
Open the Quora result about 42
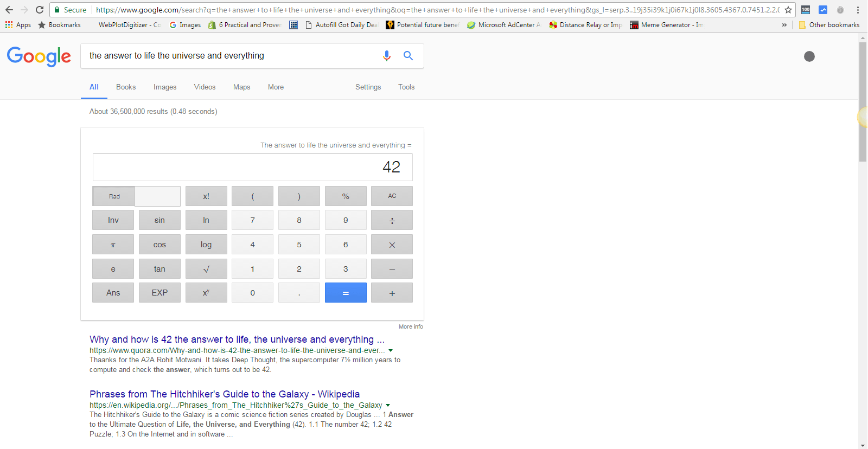coord(237,339)
